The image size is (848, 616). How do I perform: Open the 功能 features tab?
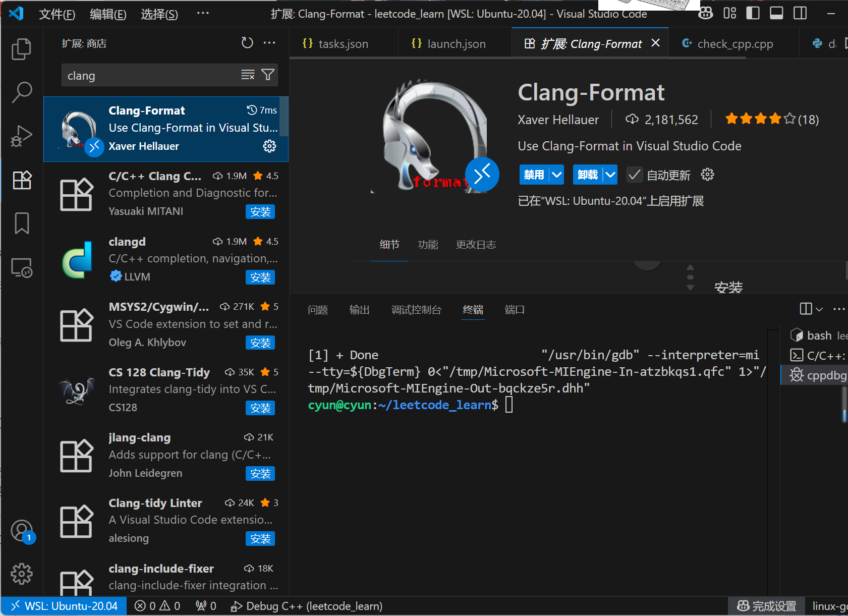click(428, 245)
